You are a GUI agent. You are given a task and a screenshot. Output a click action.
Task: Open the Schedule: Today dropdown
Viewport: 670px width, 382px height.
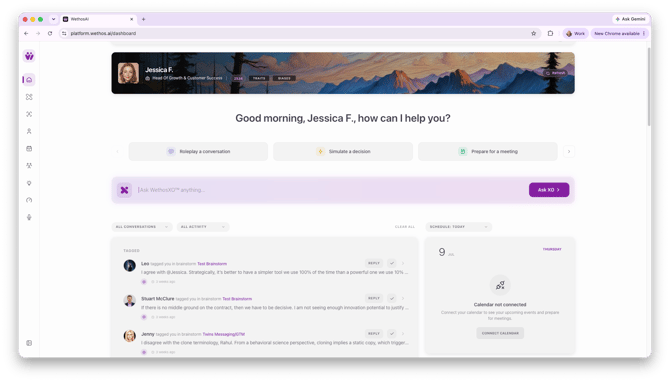458,227
